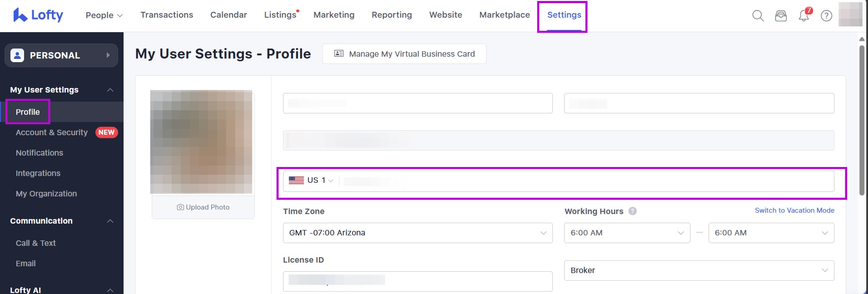Click Switch to Vacation Mode link
Viewport: 868px width, 294px height.
pos(794,211)
